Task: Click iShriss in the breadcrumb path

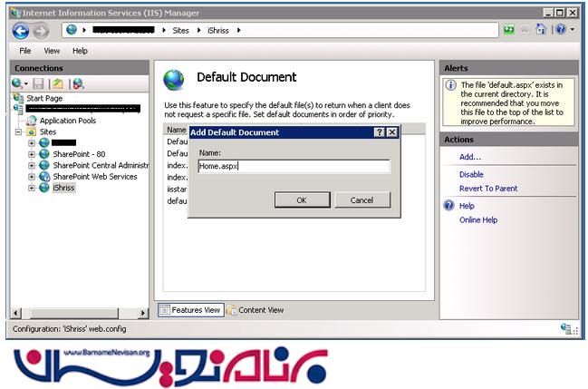Action: (x=217, y=31)
